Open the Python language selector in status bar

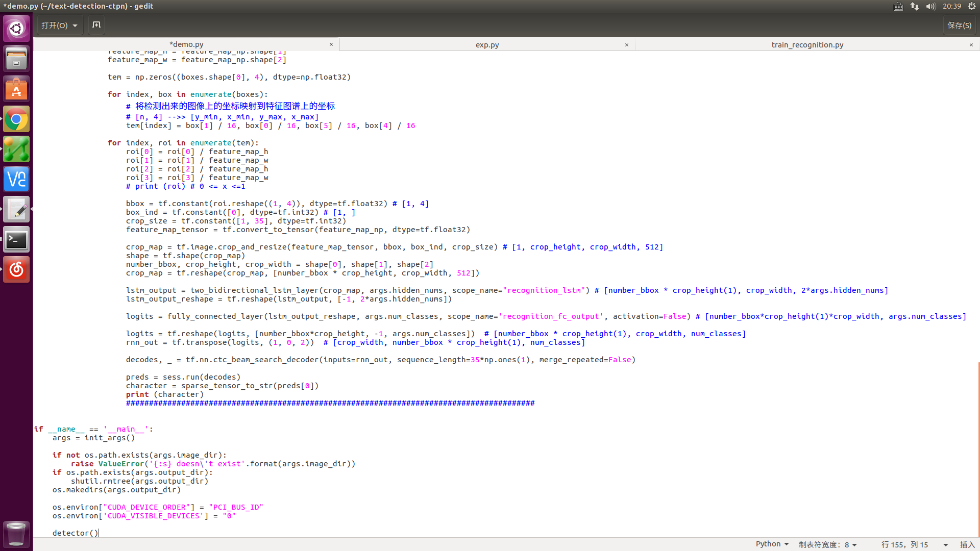pos(772,544)
